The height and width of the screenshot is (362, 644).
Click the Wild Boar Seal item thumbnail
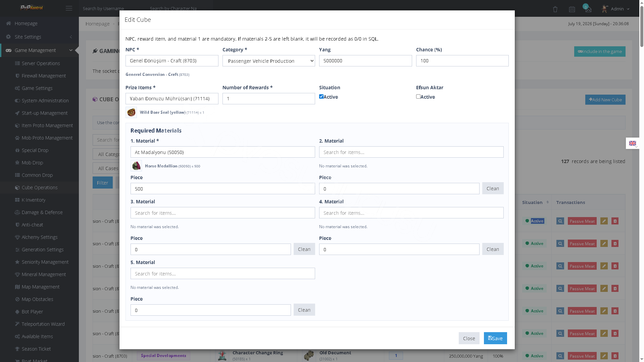(131, 112)
